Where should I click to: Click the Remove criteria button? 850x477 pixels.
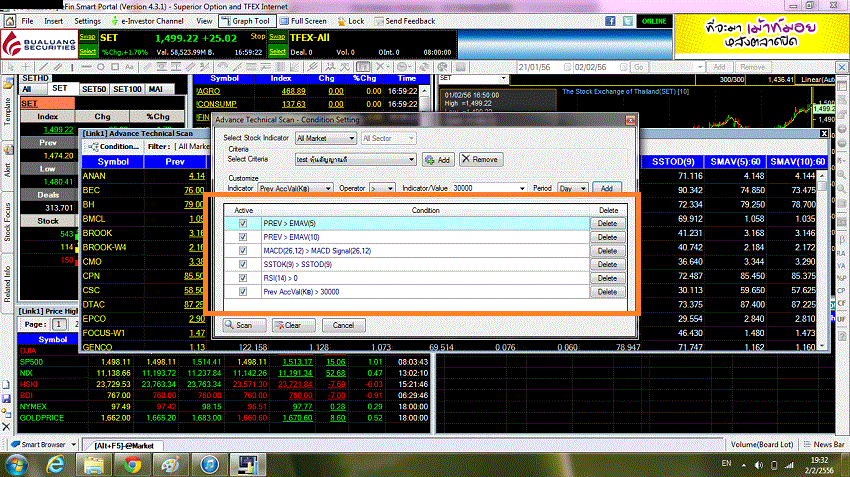pos(481,159)
